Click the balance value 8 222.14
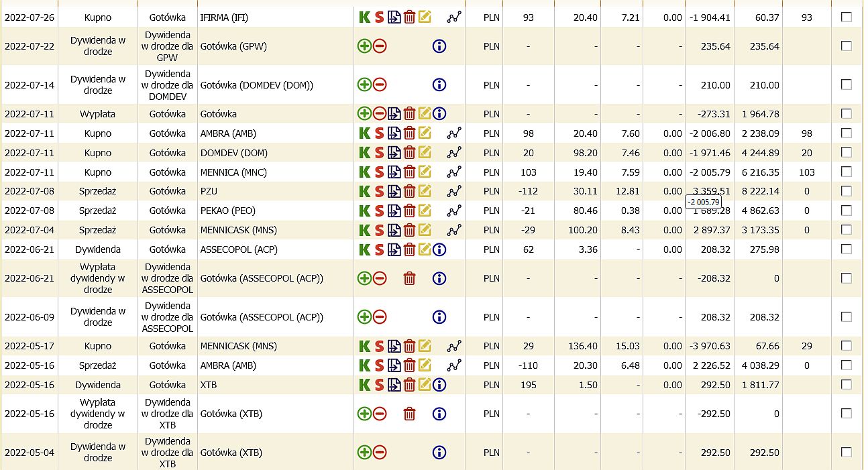 (x=761, y=191)
